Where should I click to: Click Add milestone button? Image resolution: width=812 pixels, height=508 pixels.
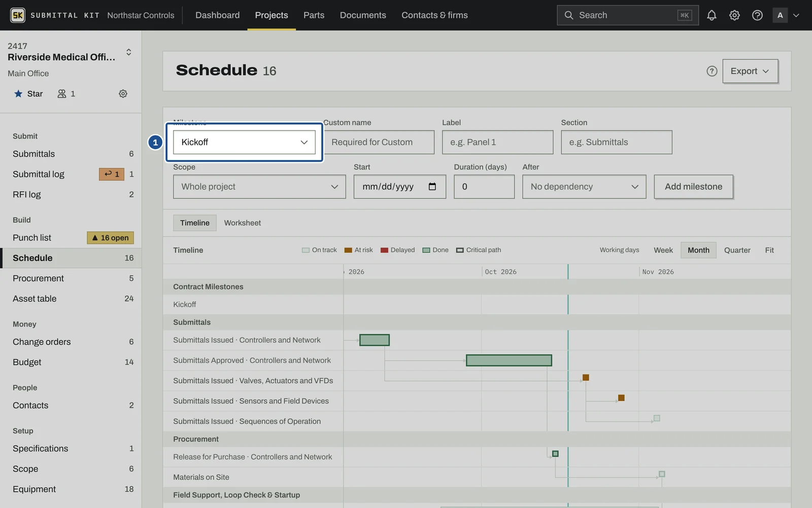tap(693, 186)
